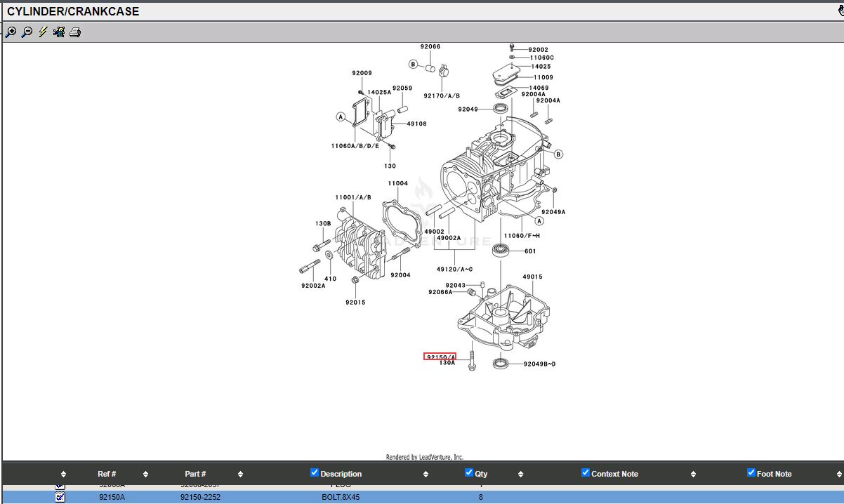Select highlighted 92150/A callout in diagram
The width and height of the screenshot is (844, 504).
[x=440, y=357]
